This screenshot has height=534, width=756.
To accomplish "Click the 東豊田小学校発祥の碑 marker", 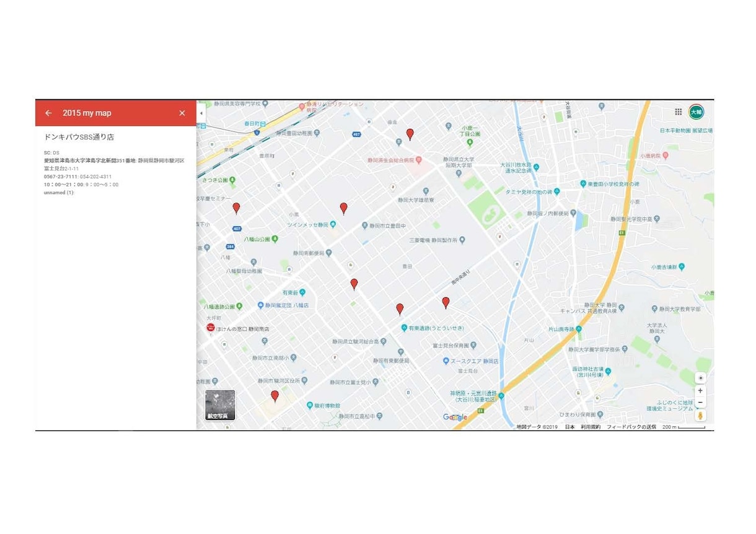I will point(583,184).
